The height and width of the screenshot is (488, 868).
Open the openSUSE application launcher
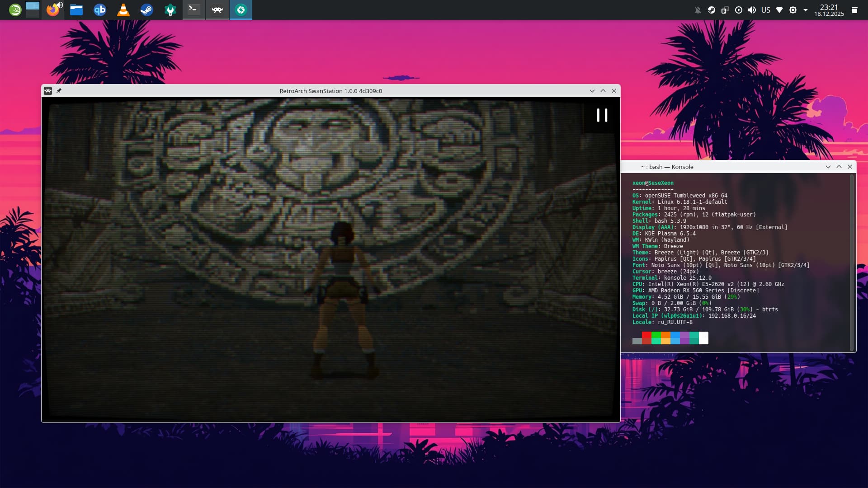coord(15,10)
